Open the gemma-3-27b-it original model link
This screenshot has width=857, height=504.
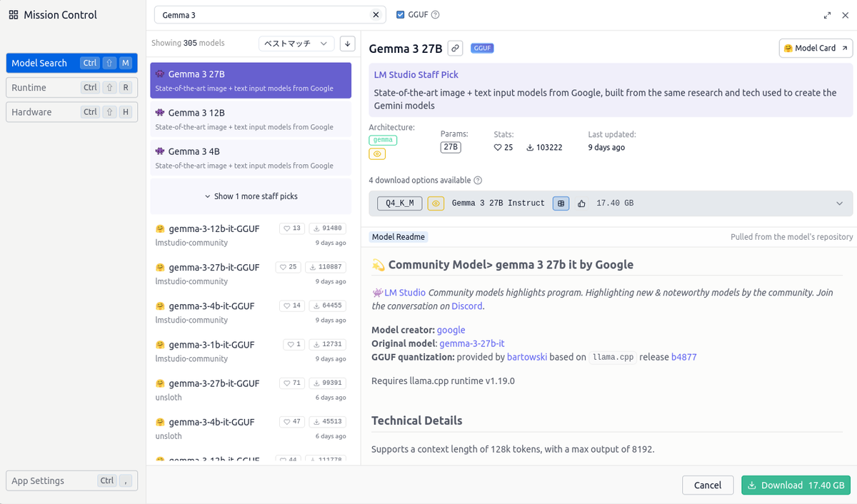click(472, 343)
